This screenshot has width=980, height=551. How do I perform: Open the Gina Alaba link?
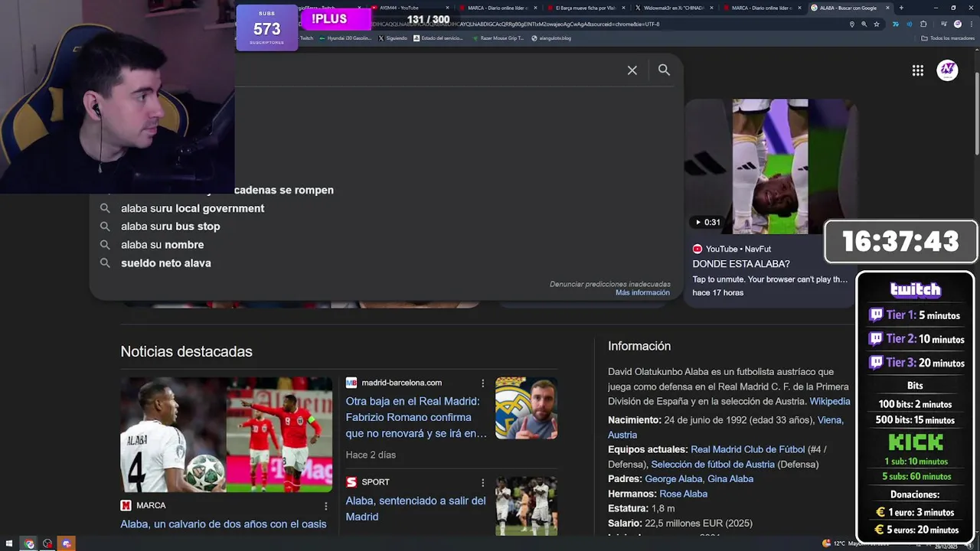(730, 478)
